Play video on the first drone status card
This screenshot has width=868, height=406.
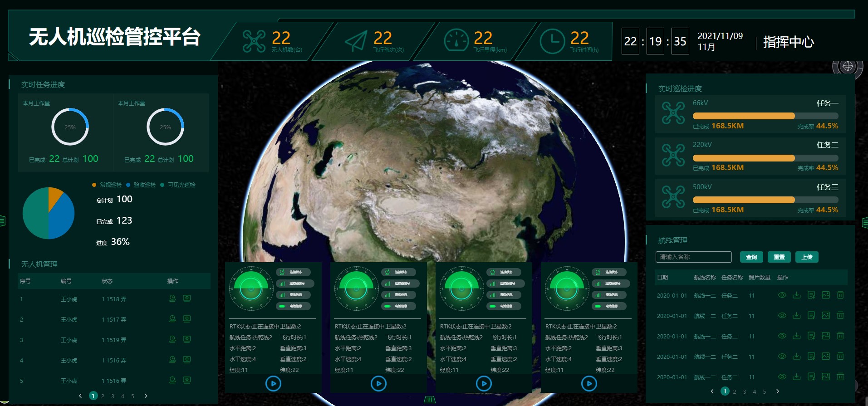coord(273,384)
